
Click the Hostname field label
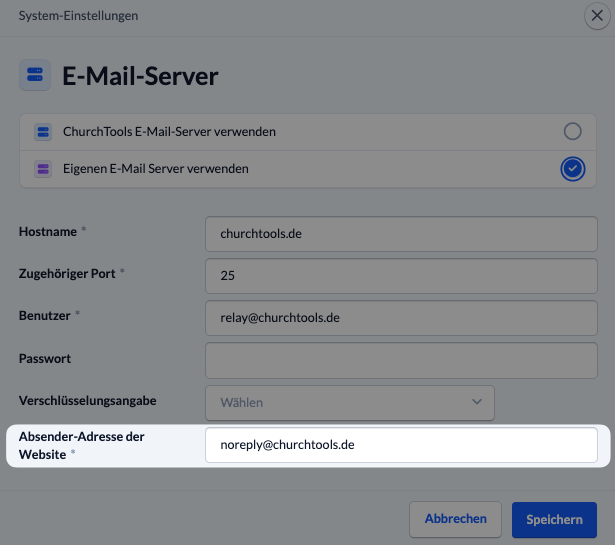coord(48,232)
